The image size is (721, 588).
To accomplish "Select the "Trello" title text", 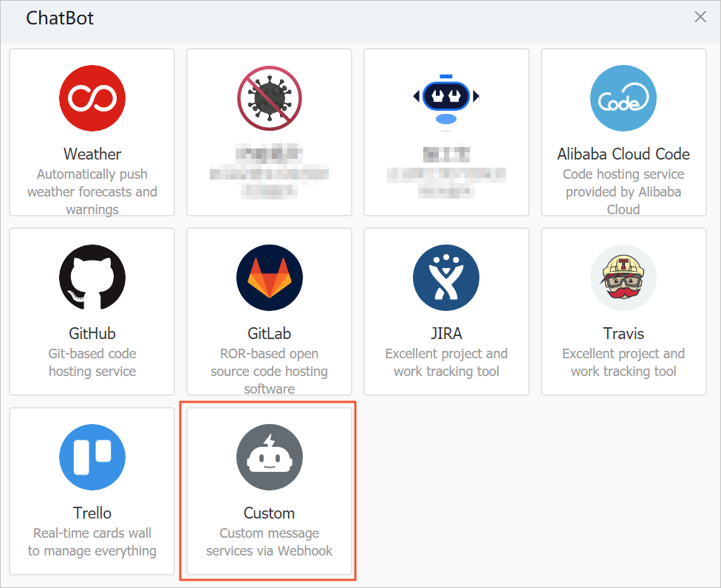I will point(92,513).
